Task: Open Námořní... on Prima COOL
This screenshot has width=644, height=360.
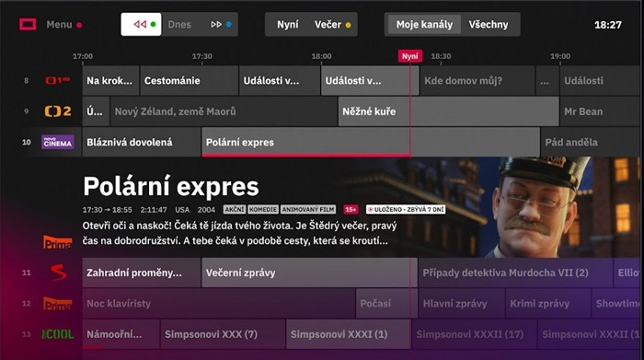Action: click(x=121, y=334)
